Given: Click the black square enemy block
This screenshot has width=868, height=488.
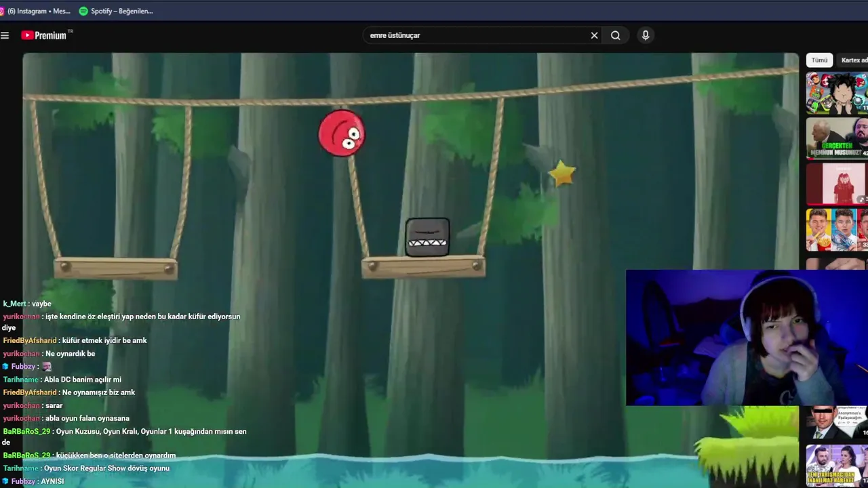Looking at the screenshot, I should click(427, 237).
